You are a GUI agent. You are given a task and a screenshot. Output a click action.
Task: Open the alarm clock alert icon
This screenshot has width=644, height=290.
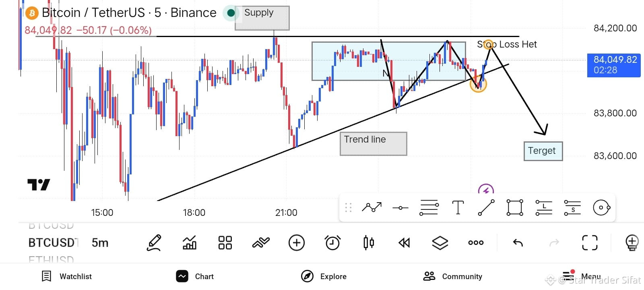[332, 243]
